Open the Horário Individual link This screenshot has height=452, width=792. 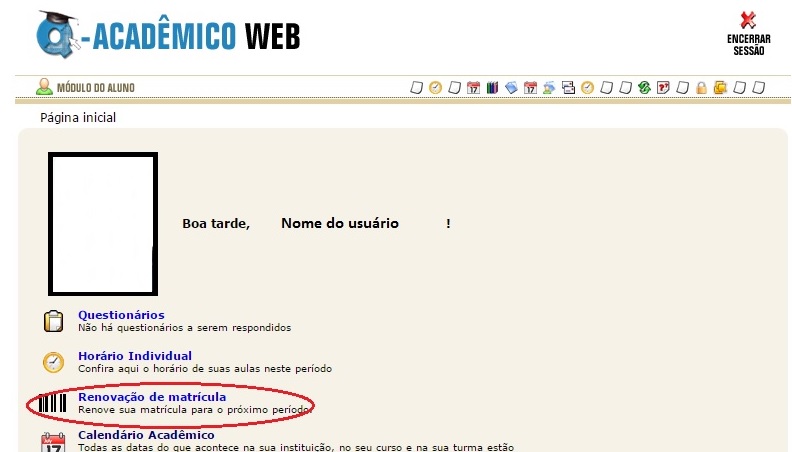[x=134, y=356]
